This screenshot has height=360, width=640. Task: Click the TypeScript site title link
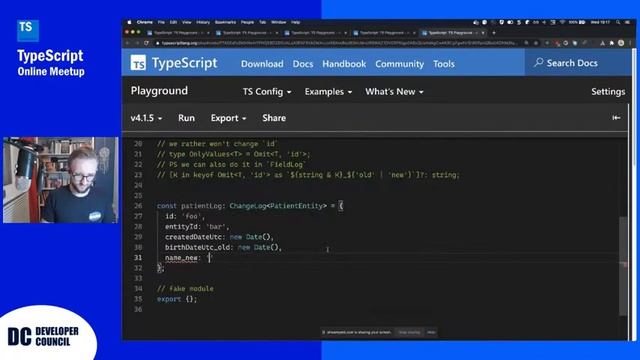[184, 63]
